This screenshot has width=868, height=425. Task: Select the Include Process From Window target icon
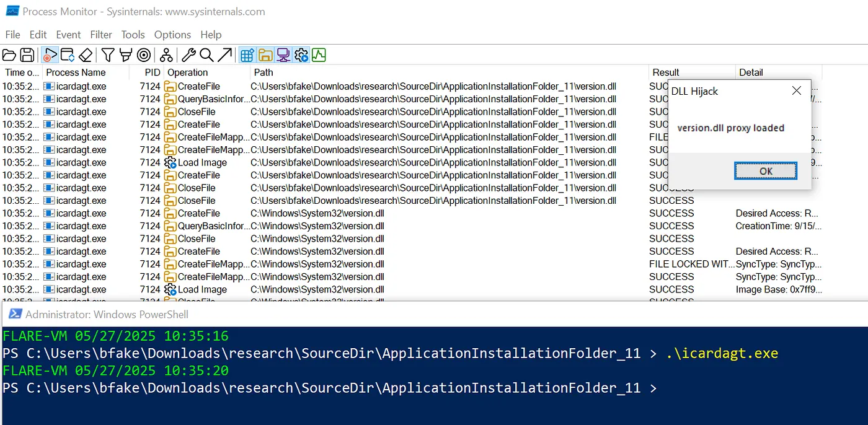pos(144,55)
